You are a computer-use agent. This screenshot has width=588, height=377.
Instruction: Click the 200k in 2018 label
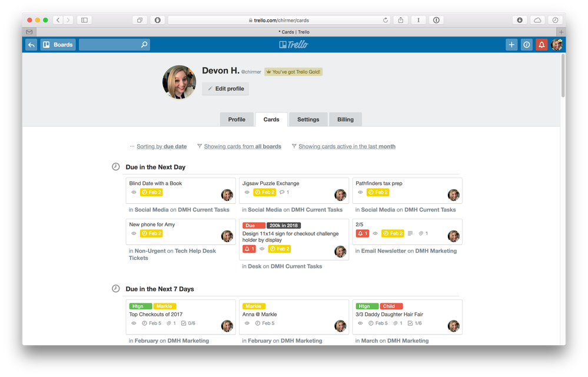tap(284, 226)
